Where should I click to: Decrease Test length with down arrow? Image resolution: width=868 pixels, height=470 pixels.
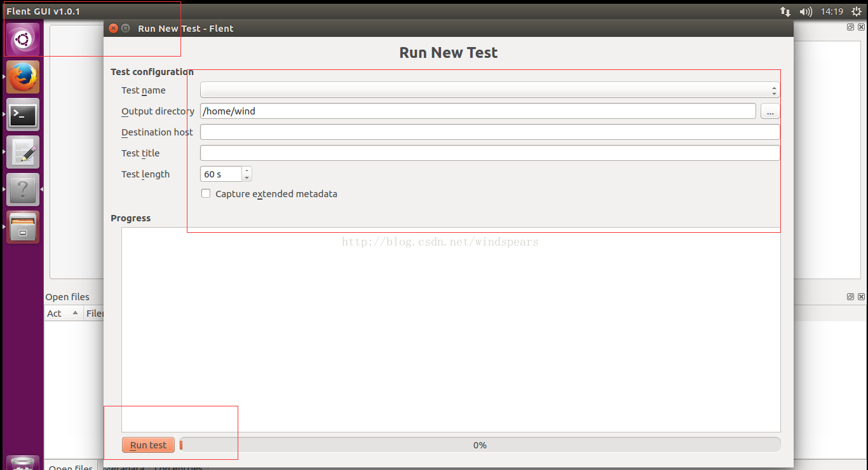pyautogui.click(x=247, y=177)
